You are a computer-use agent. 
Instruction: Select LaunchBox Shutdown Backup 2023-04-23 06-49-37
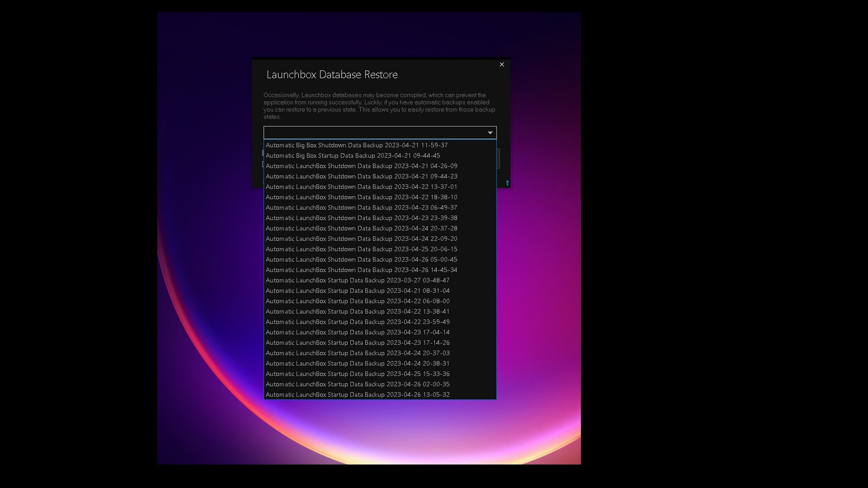pos(380,207)
